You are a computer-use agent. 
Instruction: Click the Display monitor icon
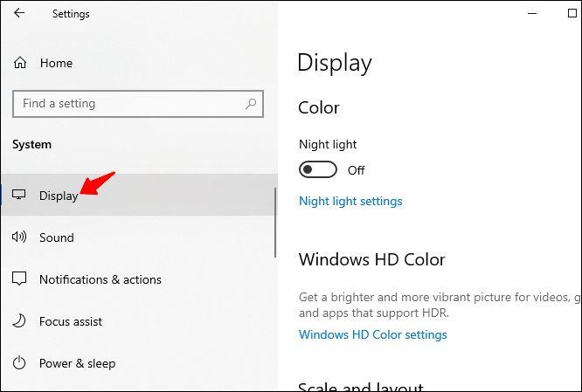pyautogui.click(x=19, y=195)
